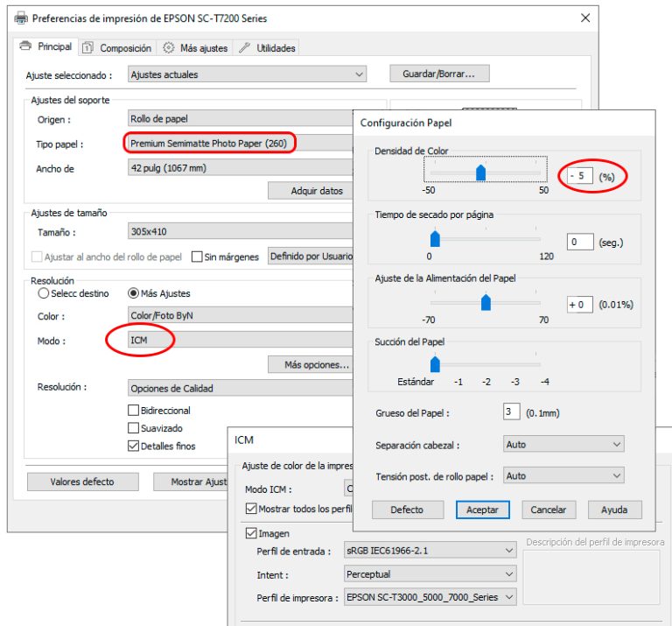Screen dimensions: 672x626
Task: Open the Utilidades tab
Action: pyautogui.click(x=267, y=47)
